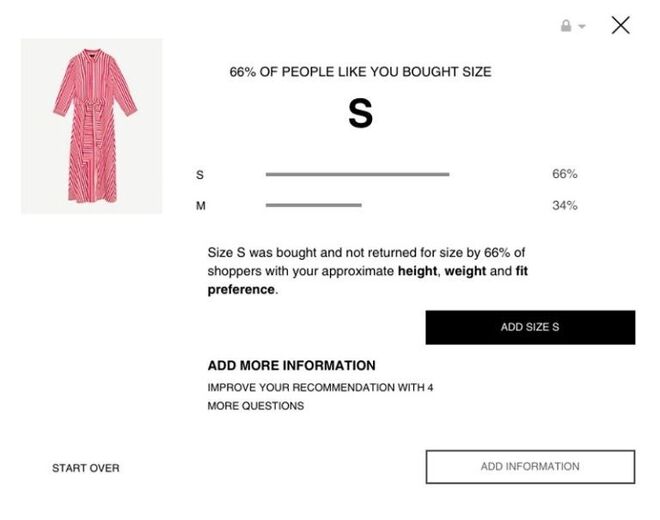The image size is (660, 520).
Task: Click the 34% value for size M
Action: (x=564, y=206)
